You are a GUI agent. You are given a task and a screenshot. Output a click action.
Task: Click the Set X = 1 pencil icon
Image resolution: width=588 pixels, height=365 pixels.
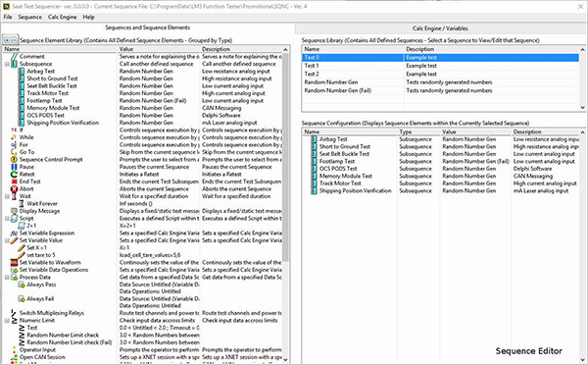coord(22,248)
